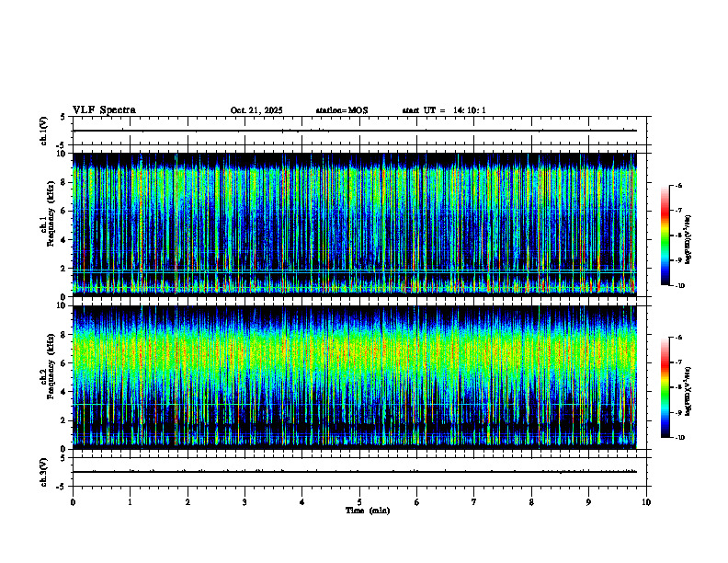Click the "8" kHz tick label on ch.1 axis
The width and height of the screenshot is (728, 563).
point(64,182)
